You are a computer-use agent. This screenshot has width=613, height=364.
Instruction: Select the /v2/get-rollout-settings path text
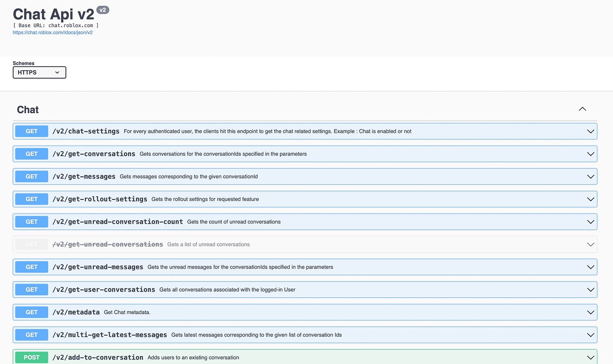[100, 199]
